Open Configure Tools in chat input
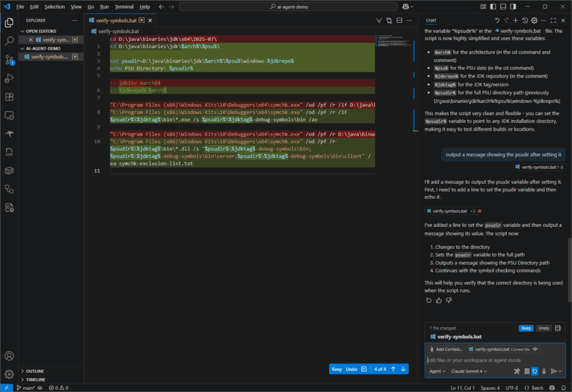This screenshot has height=392, width=572. (517, 371)
